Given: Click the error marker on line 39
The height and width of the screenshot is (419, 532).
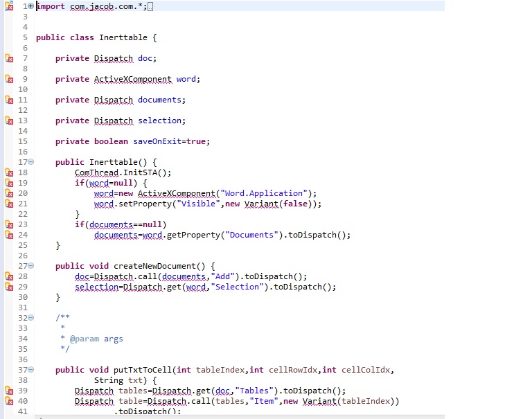Looking at the screenshot, I should click(9, 391).
